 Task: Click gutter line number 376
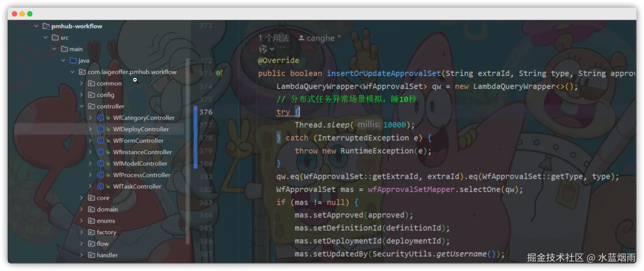206,112
